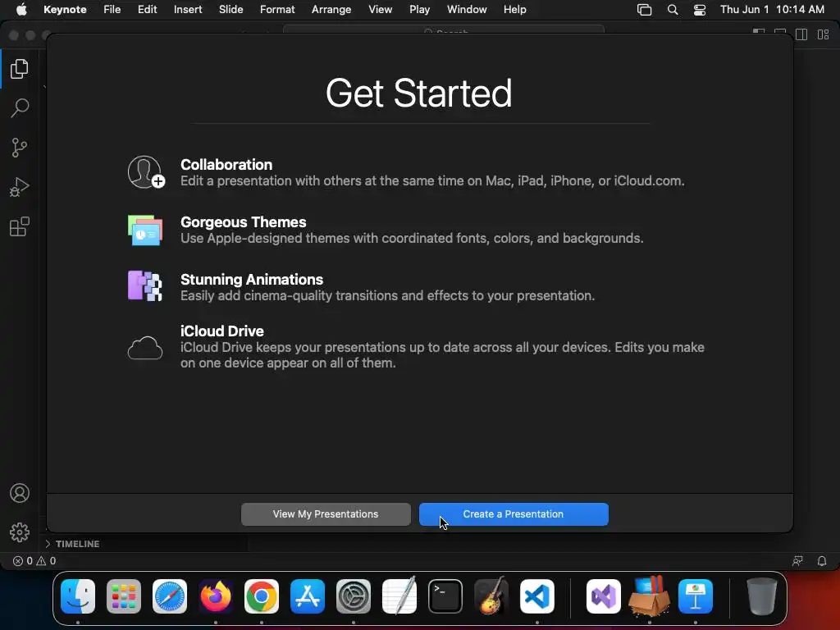Click View My Presentations button
Screen dimensions: 840x630
(x=326, y=514)
